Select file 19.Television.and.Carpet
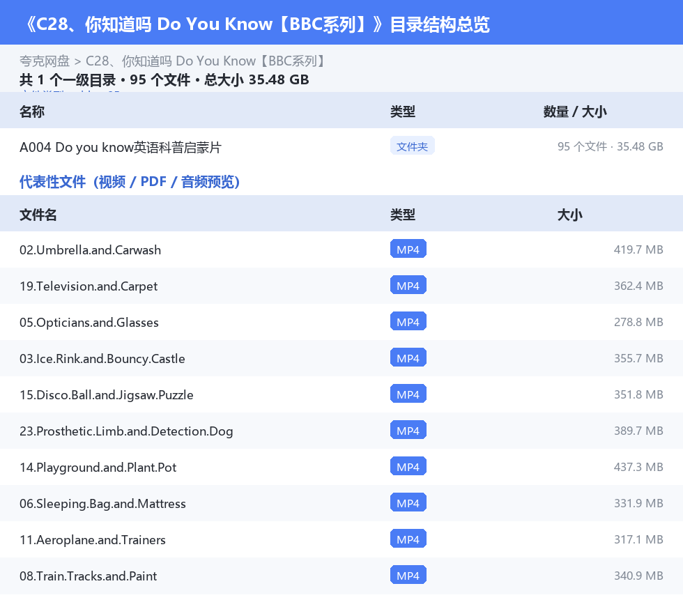This screenshot has width=683, height=616. (89, 286)
